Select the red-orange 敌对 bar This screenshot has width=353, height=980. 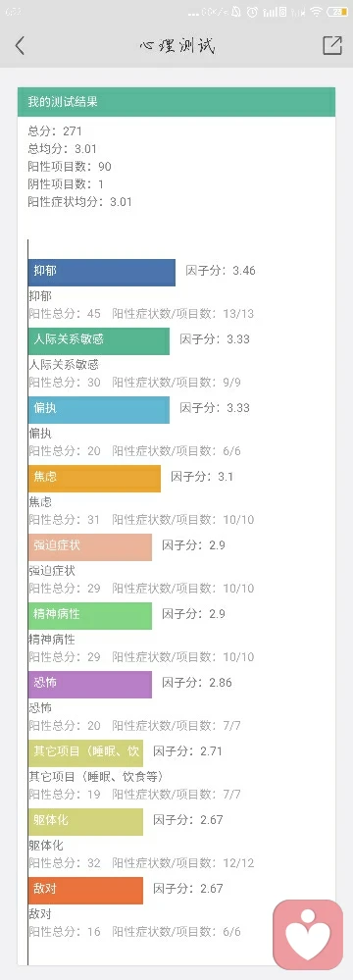85,891
